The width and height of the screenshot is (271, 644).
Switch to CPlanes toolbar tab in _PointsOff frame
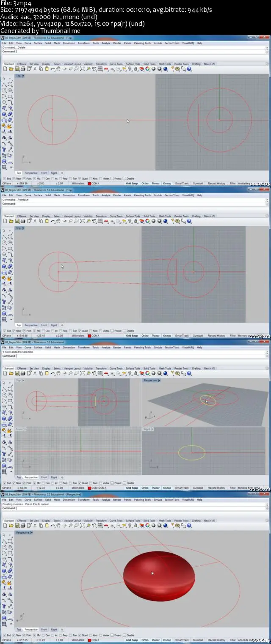pyautogui.click(x=21, y=216)
